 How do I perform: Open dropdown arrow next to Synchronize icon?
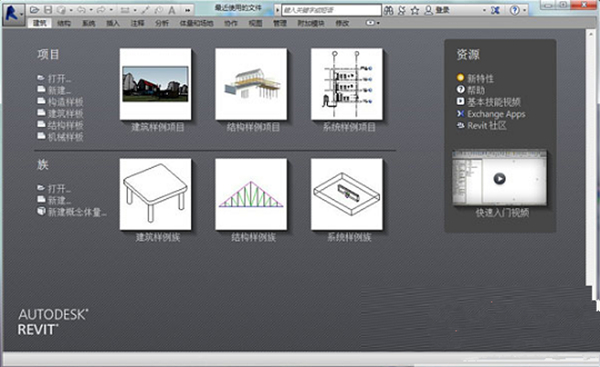pos(71,10)
